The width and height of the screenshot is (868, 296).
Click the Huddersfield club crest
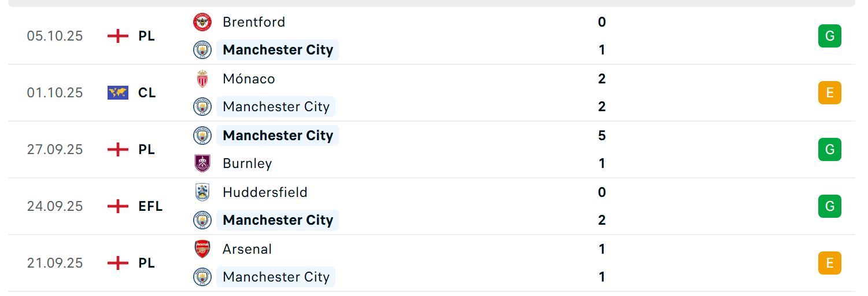point(202,192)
